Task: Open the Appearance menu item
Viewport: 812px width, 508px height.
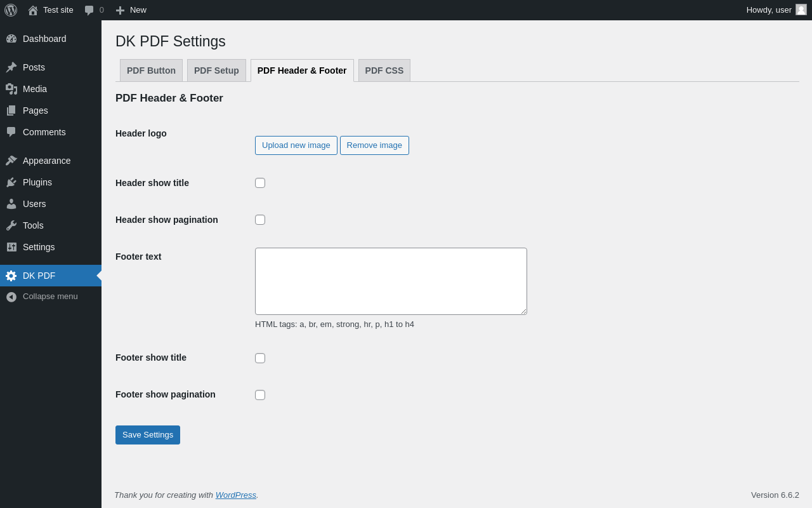Action: pyautogui.click(x=51, y=161)
